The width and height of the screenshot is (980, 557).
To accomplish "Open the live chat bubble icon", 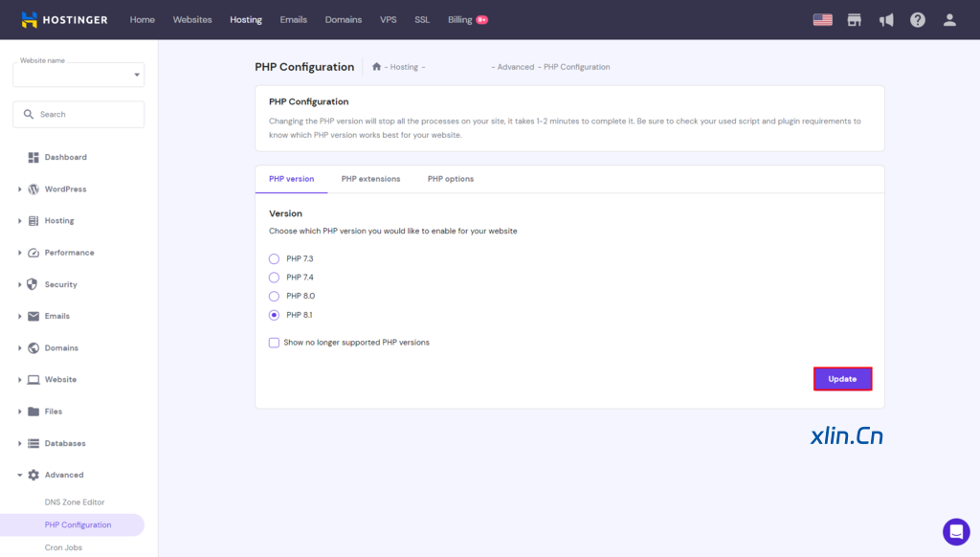I will [x=956, y=532].
